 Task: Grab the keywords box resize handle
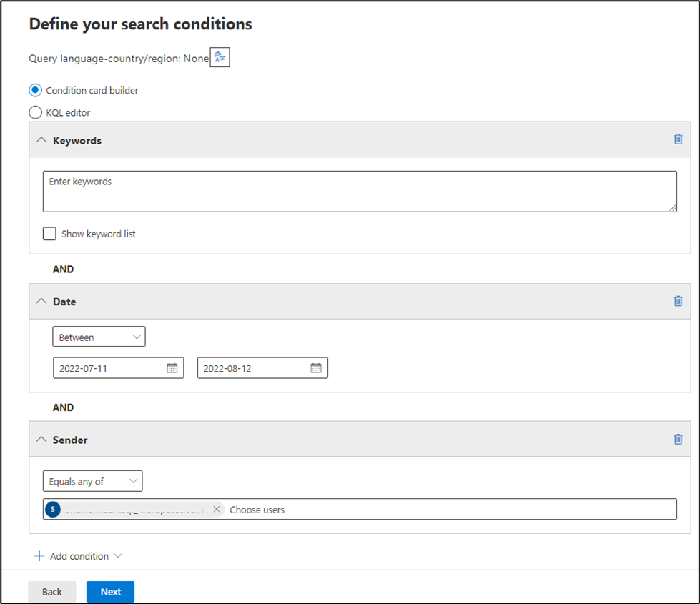click(673, 207)
